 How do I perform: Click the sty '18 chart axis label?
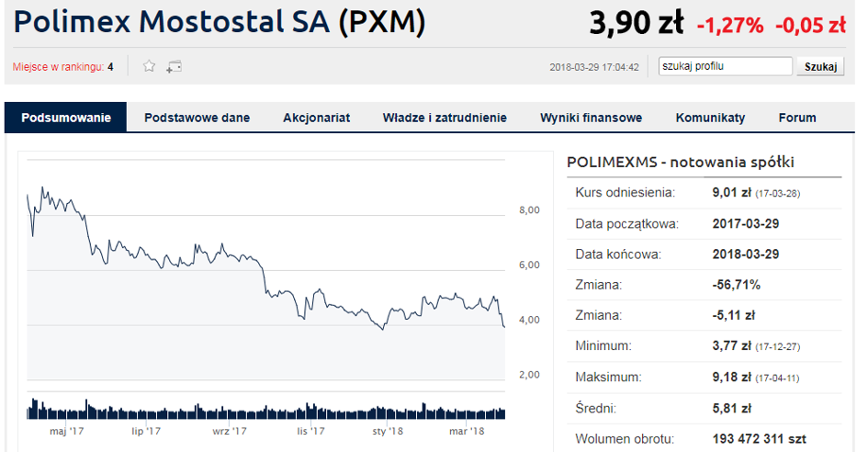(388, 431)
